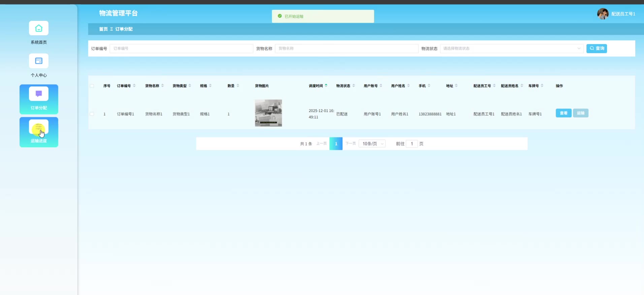Tick the checkbox for row 订单编号1
644x295 pixels.
click(92, 114)
